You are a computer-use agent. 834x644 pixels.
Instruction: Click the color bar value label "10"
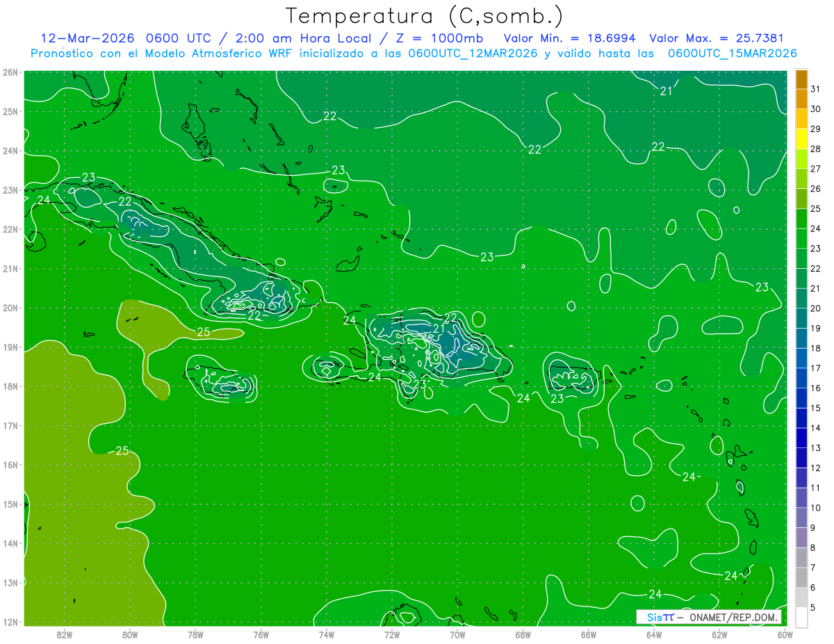(x=815, y=508)
